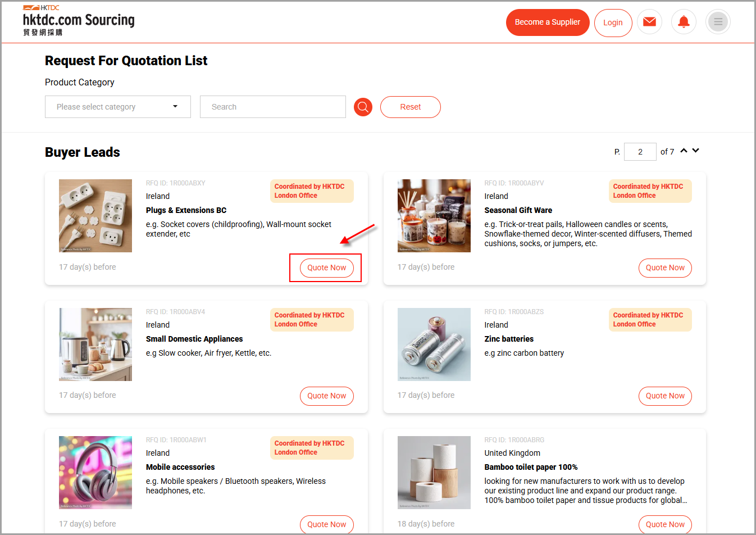Open the plug sockets product thumbnail
Screen dimensions: 756x535
click(x=95, y=216)
